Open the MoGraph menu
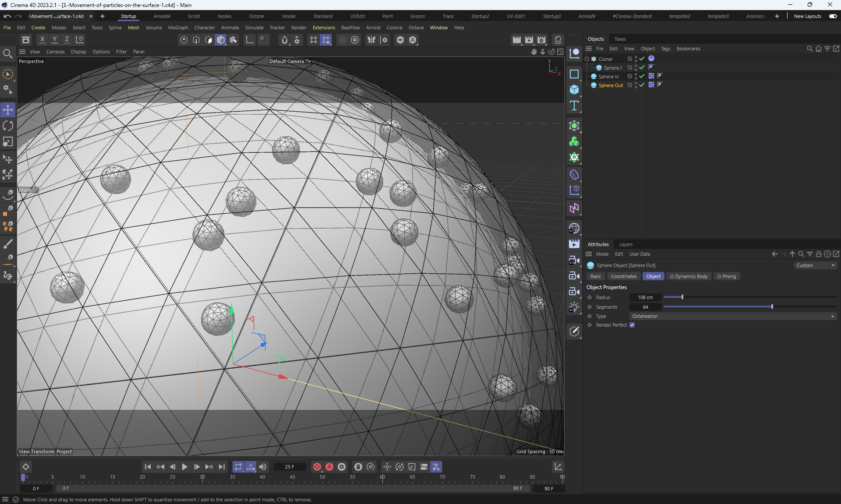Image resolution: width=841 pixels, height=504 pixels. [178, 28]
